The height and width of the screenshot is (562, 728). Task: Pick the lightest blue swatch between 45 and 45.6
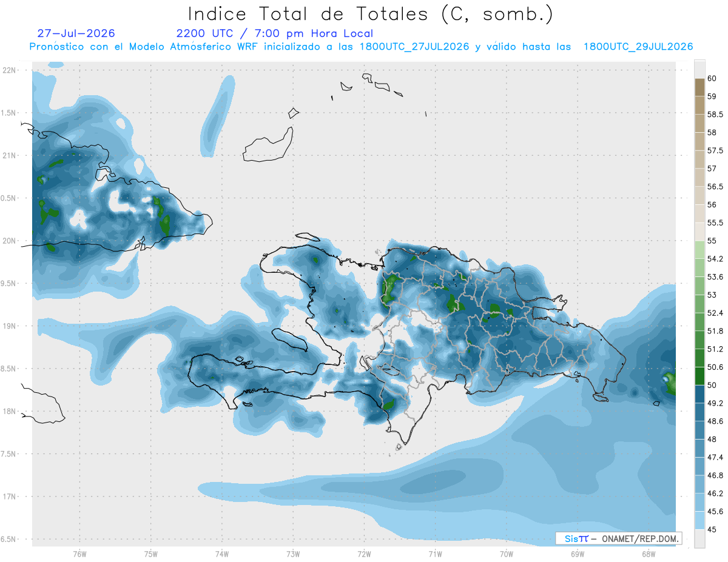(699, 520)
